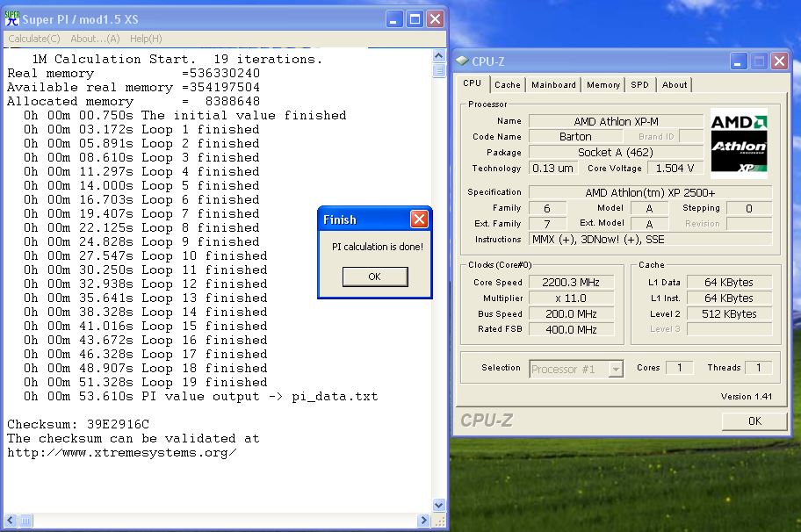The image size is (801, 532).
Task: Click the Cores value field
Action: (680, 368)
